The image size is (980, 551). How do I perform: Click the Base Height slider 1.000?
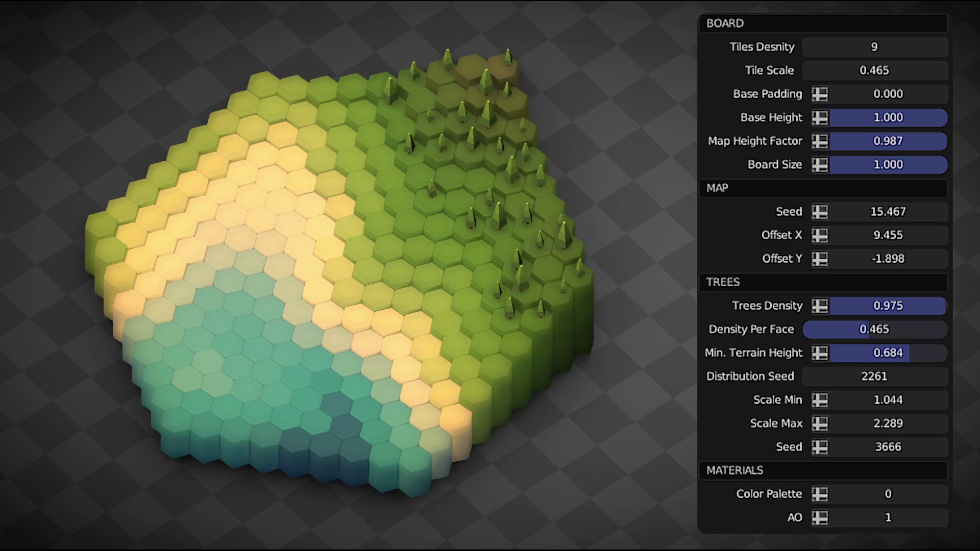(x=889, y=117)
